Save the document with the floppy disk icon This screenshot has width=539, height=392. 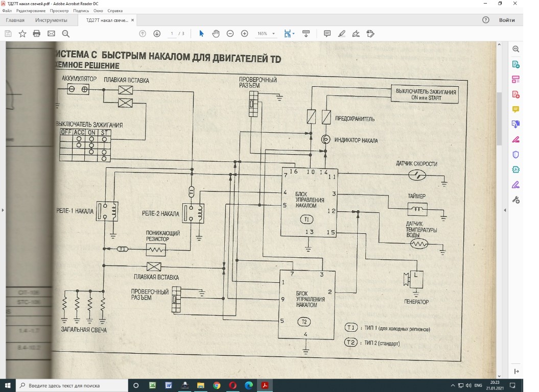[8, 34]
